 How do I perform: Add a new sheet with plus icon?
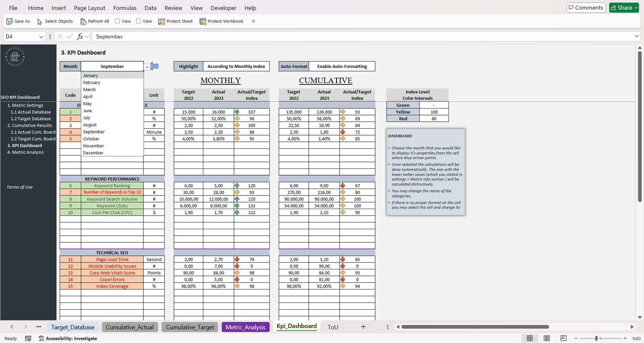363,327
